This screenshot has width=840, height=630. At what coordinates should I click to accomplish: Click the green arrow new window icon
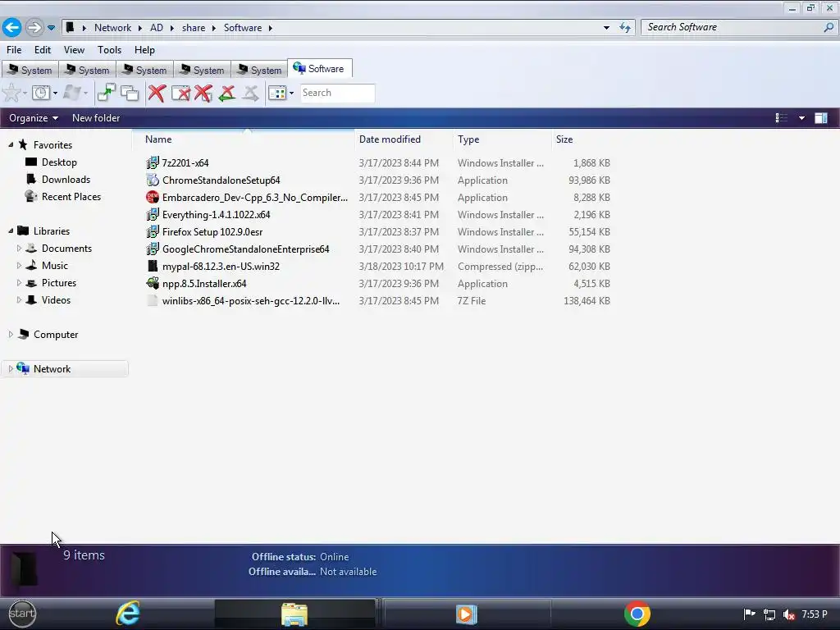click(x=107, y=93)
